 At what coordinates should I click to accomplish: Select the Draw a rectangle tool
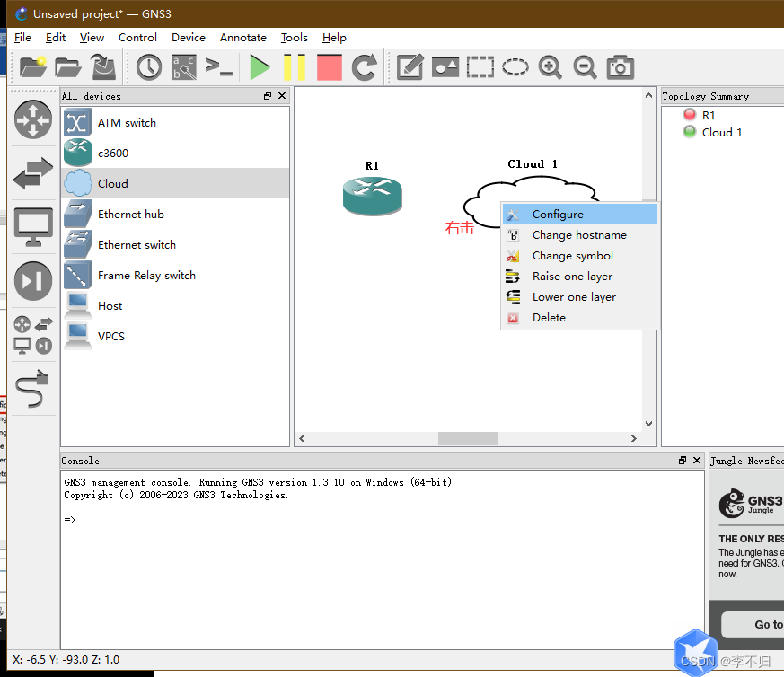tap(480, 67)
